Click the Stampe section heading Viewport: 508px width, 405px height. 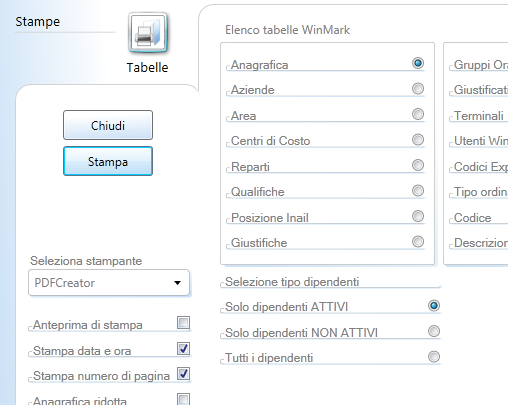click(x=38, y=22)
